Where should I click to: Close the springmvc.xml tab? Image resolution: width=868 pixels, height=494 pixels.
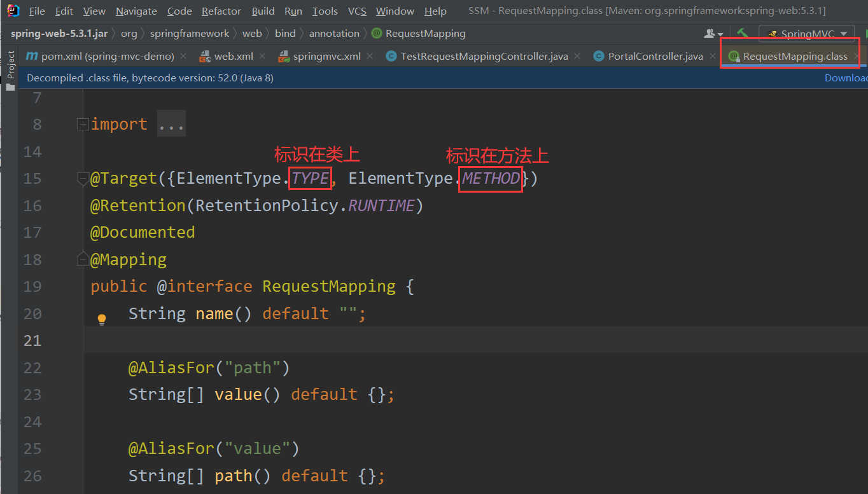click(x=370, y=57)
